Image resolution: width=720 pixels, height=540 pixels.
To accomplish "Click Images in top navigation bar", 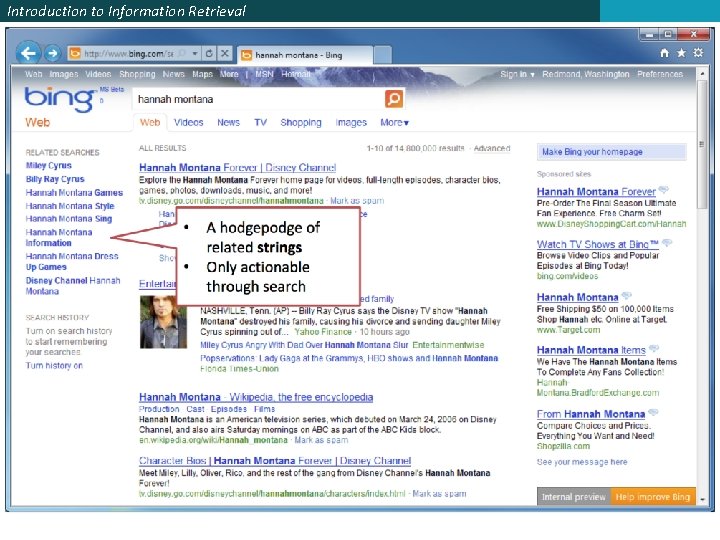I will 64,74.
